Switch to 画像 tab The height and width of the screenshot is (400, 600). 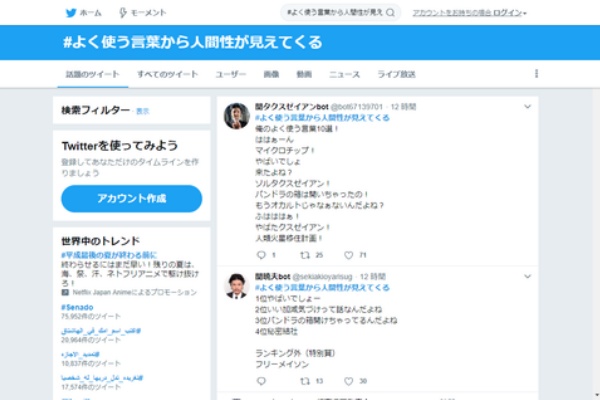pyautogui.click(x=271, y=74)
